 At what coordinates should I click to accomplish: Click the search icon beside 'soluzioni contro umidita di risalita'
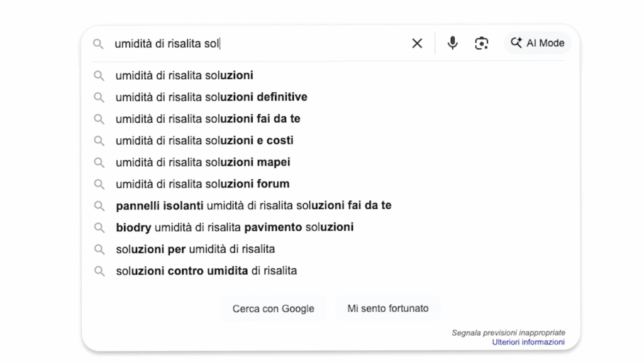[x=99, y=270]
